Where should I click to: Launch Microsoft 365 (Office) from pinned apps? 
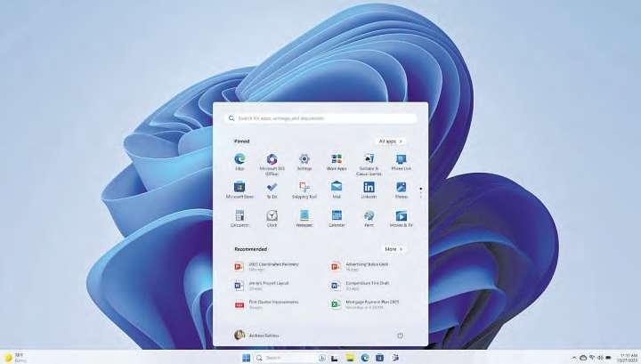[272, 165]
